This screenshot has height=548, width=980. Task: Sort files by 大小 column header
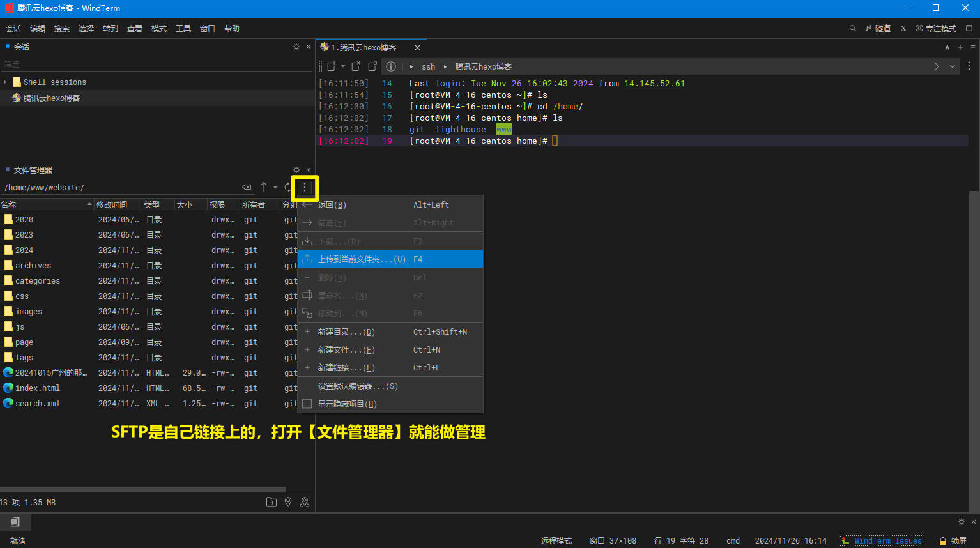point(190,204)
